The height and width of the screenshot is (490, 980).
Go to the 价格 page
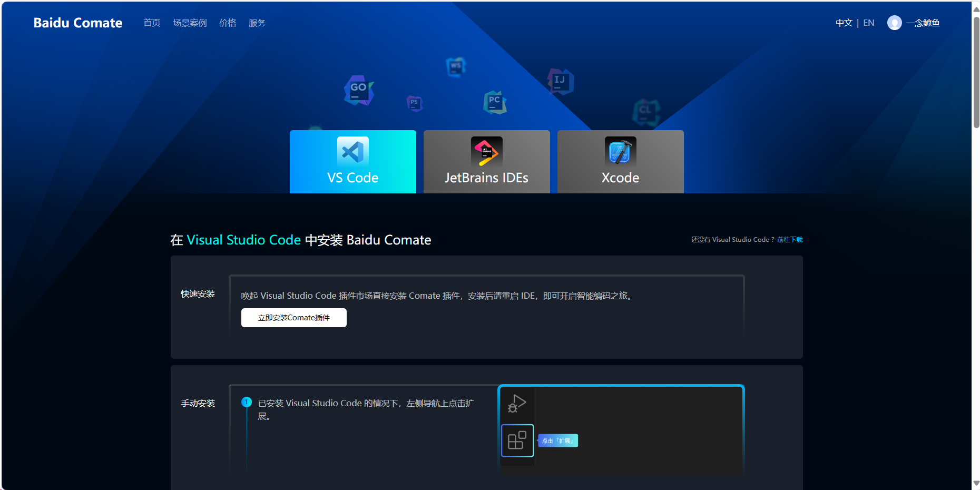(x=228, y=23)
